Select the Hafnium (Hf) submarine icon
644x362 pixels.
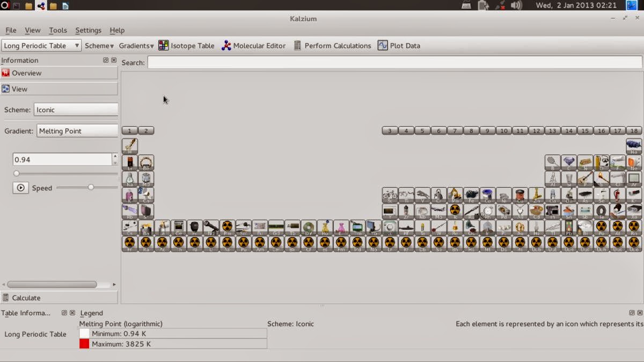point(406,228)
